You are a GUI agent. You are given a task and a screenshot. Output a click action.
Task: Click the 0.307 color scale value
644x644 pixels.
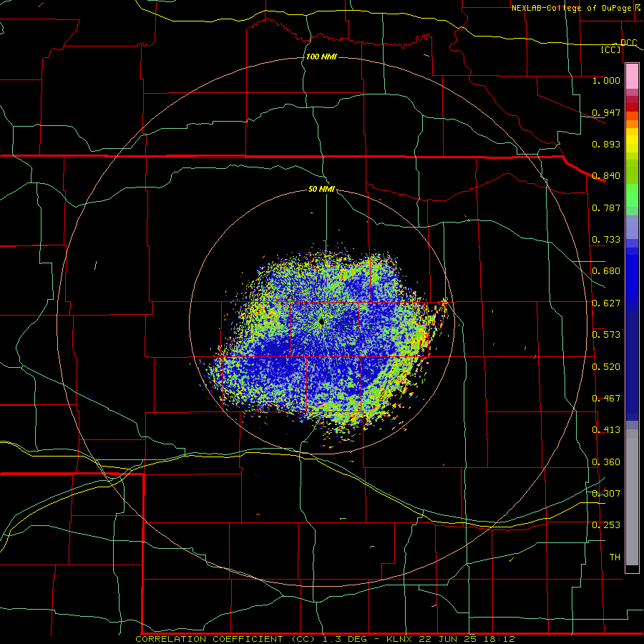click(x=606, y=494)
